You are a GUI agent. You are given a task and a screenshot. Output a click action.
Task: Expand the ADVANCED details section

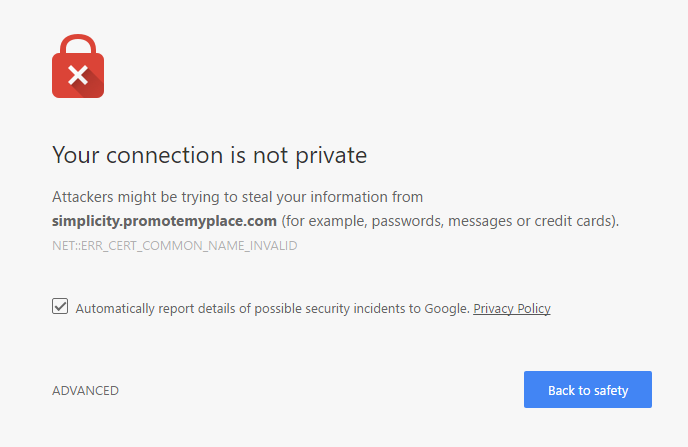point(85,391)
